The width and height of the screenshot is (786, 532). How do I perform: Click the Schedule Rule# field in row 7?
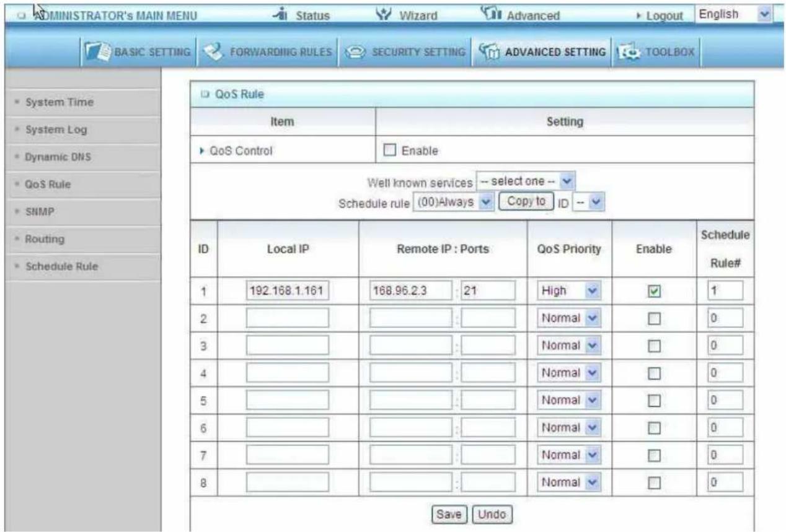coord(725,456)
